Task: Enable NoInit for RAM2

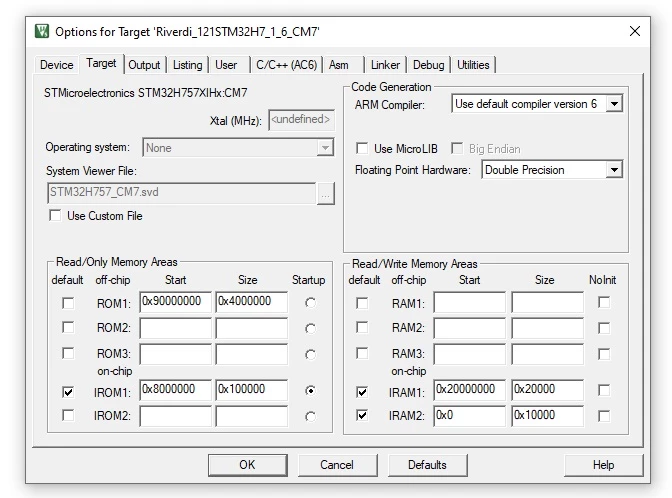Action: [x=604, y=328]
